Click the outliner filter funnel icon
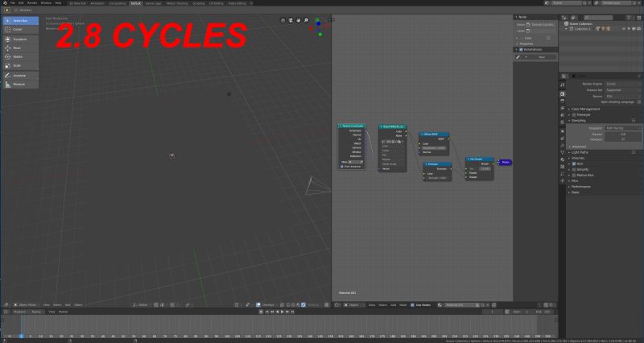The image size is (644, 343). point(629,18)
